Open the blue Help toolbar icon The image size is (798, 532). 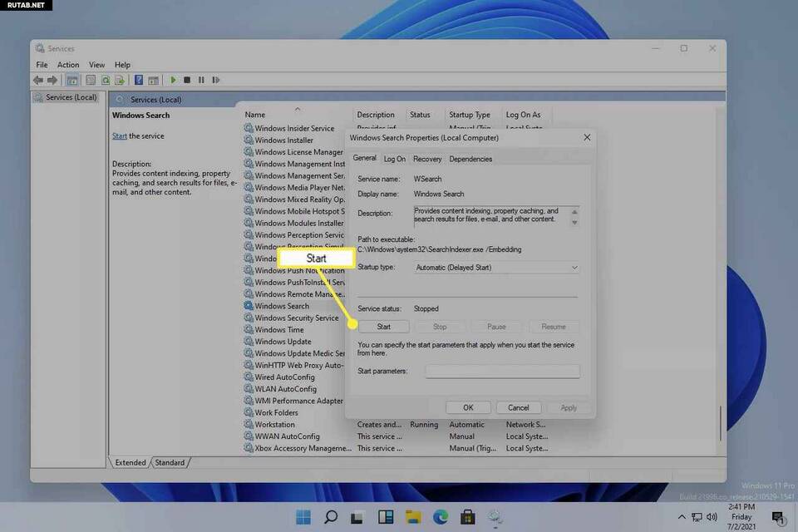click(x=139, y=80)
